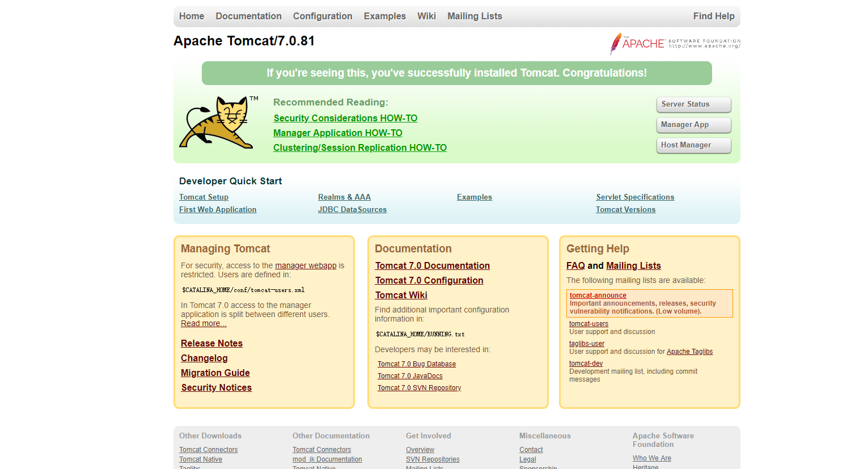
Task: Open Tomcat 7.0 SVN Repository link
Action: 420,388
